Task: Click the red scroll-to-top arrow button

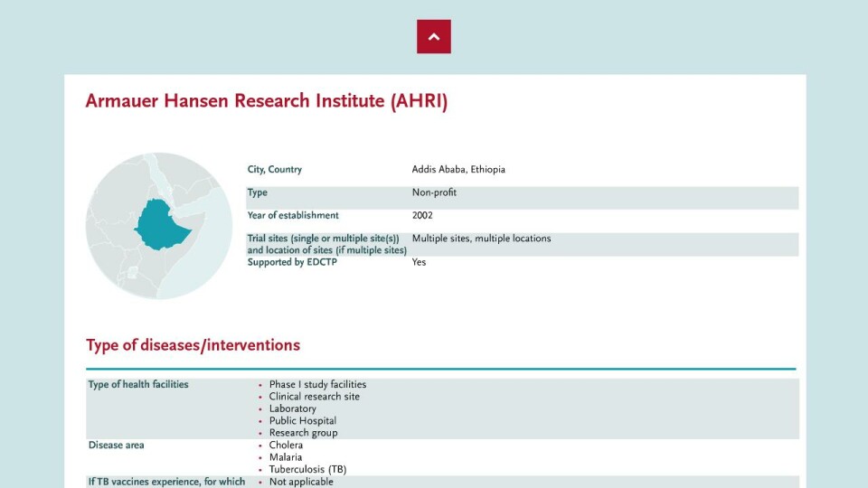Action: 433,36
